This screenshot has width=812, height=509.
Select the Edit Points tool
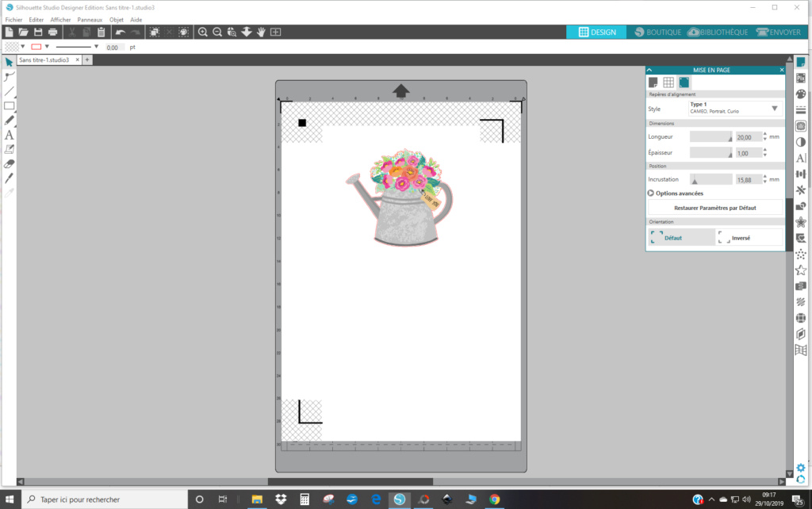click(9, 77)
